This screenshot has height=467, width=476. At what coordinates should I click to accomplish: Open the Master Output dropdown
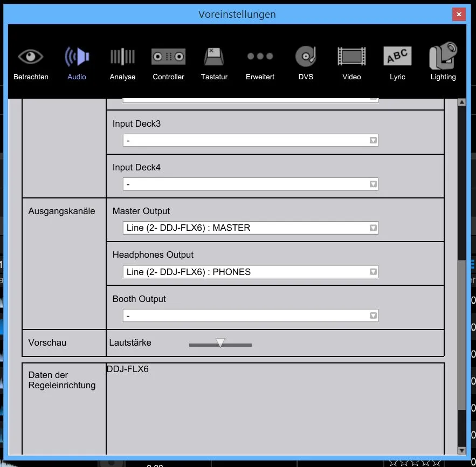pyautogui.click(x=250, y=228)
